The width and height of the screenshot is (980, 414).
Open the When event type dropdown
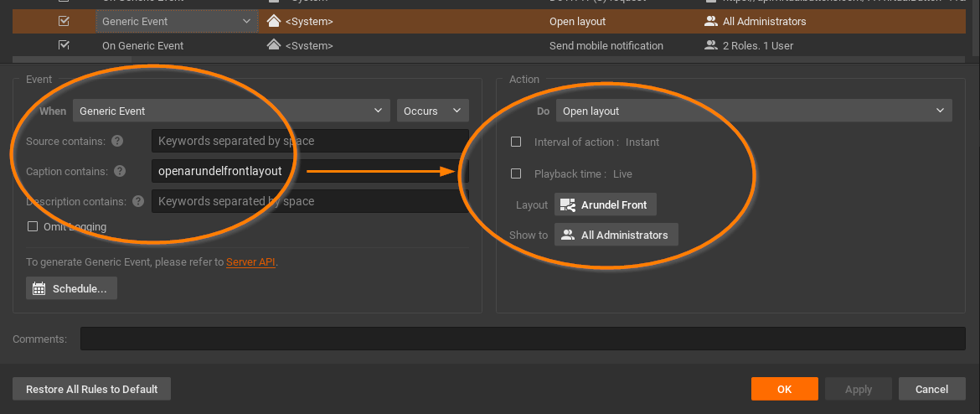pos(231,111)
